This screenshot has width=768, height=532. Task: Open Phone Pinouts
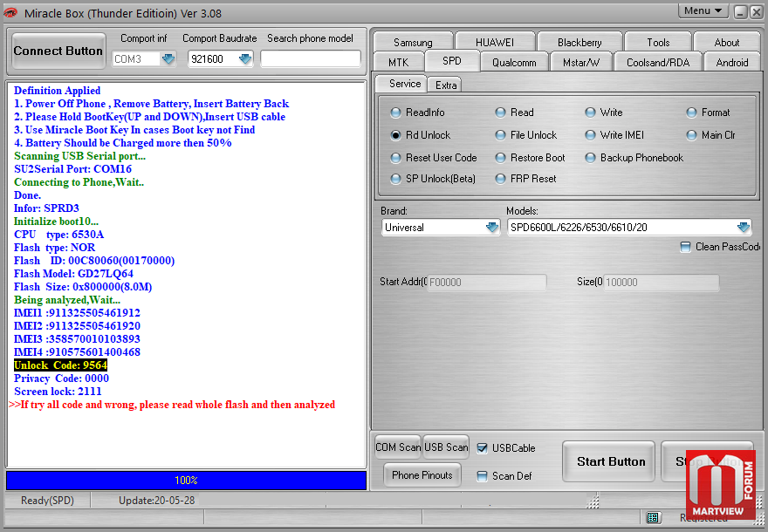tap(422, 475)
